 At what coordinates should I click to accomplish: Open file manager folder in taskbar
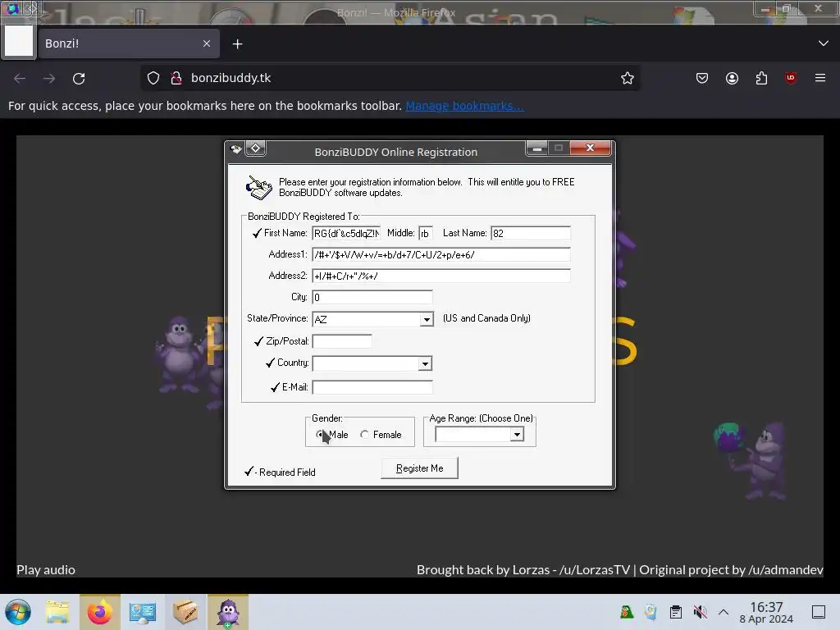coord(57,612)
